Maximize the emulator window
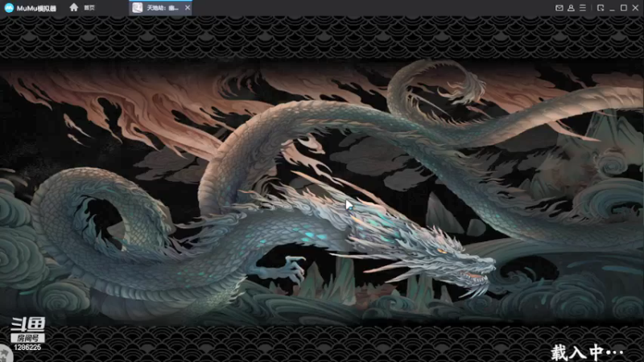 point(623,8)
